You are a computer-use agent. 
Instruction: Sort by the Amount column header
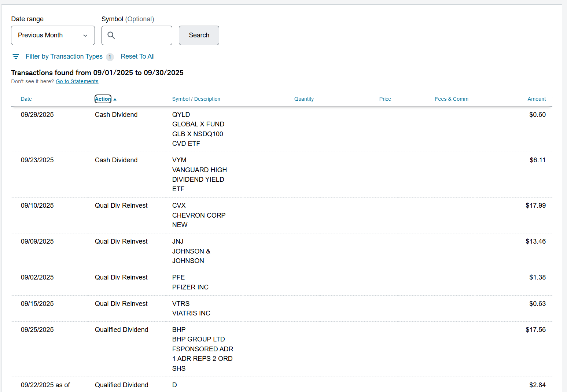point(536,99)
